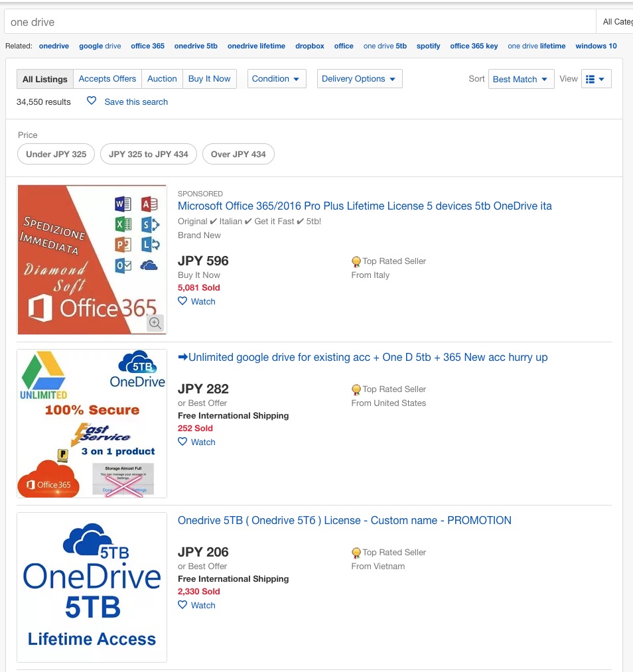Click related search onedrive
This screenshot has height=672, width=633.
[54, 46]
